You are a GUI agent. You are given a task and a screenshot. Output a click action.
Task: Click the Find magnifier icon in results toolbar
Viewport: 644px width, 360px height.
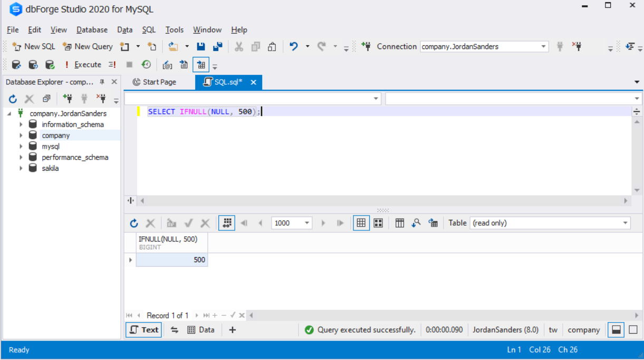pos(416,223)
